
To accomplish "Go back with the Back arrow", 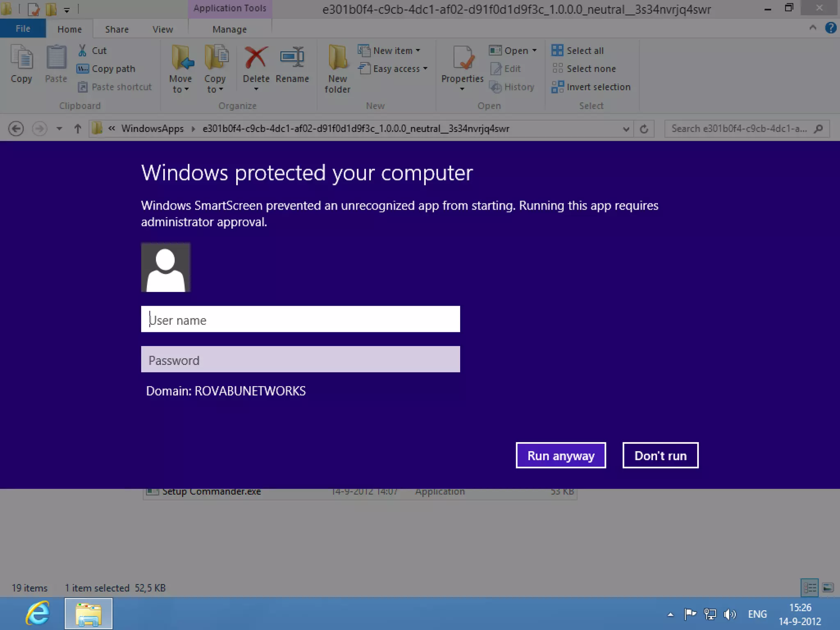I will pyautogui.click(x=16, y=129).
